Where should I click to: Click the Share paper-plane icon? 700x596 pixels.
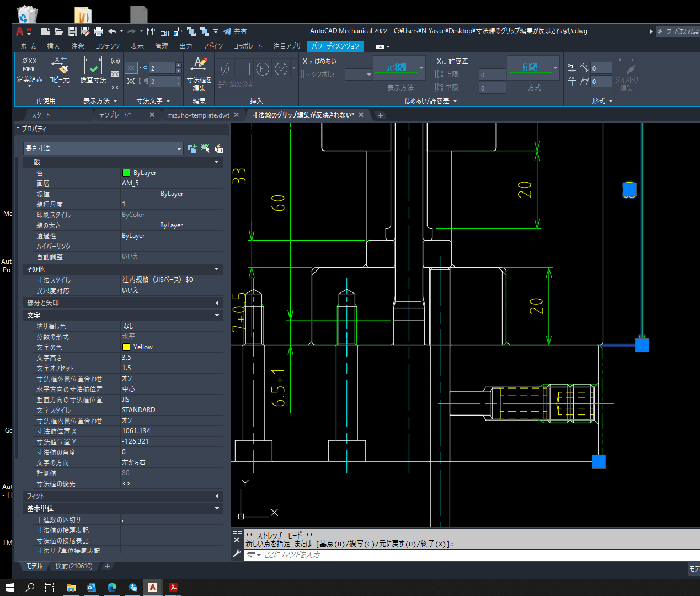[227, 31]
